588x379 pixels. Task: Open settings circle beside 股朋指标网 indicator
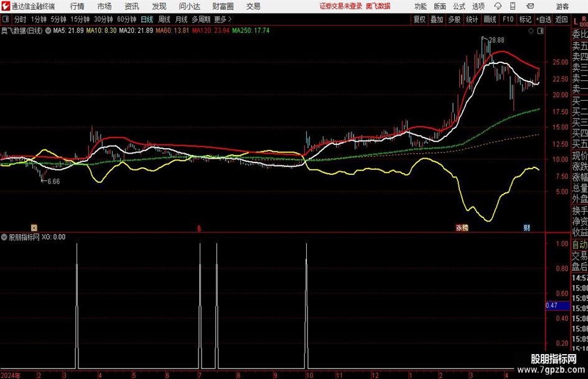[x=4, y=237]
